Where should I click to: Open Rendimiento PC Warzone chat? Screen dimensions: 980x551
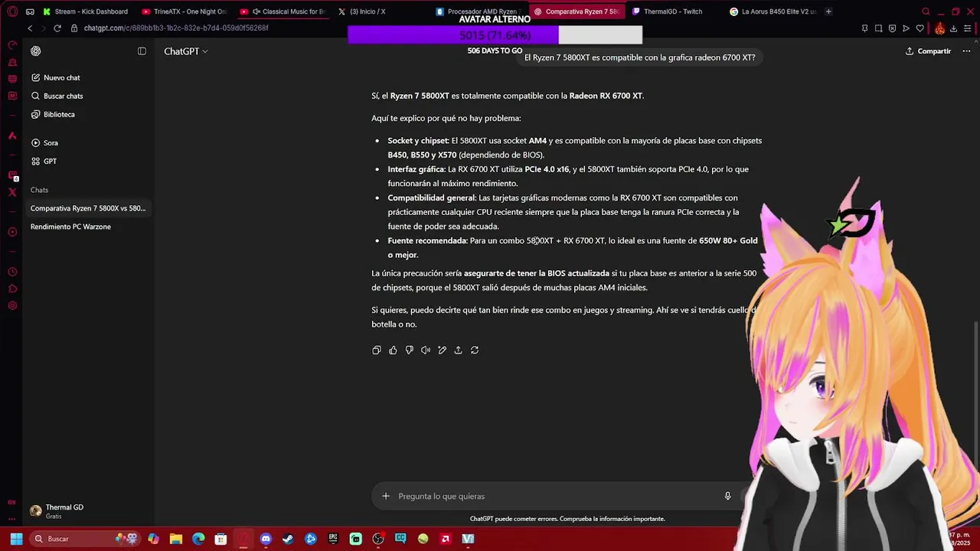[87, 227]
